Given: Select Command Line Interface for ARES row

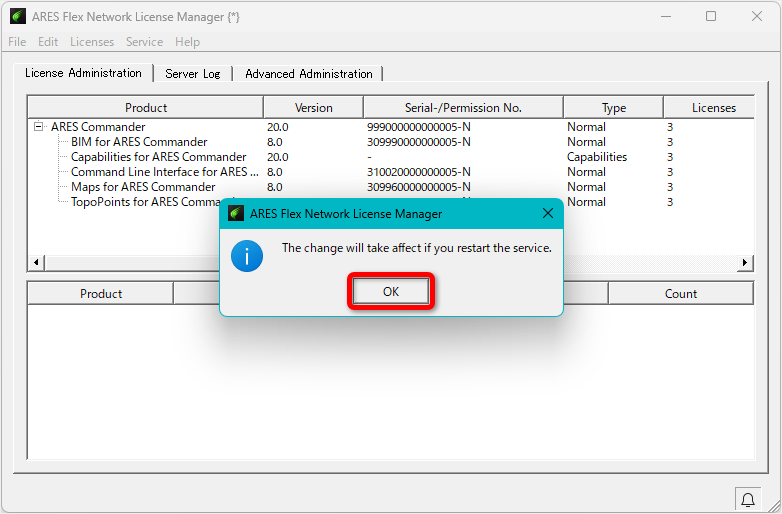Looking at the screenshot, I should pos(391,172).
